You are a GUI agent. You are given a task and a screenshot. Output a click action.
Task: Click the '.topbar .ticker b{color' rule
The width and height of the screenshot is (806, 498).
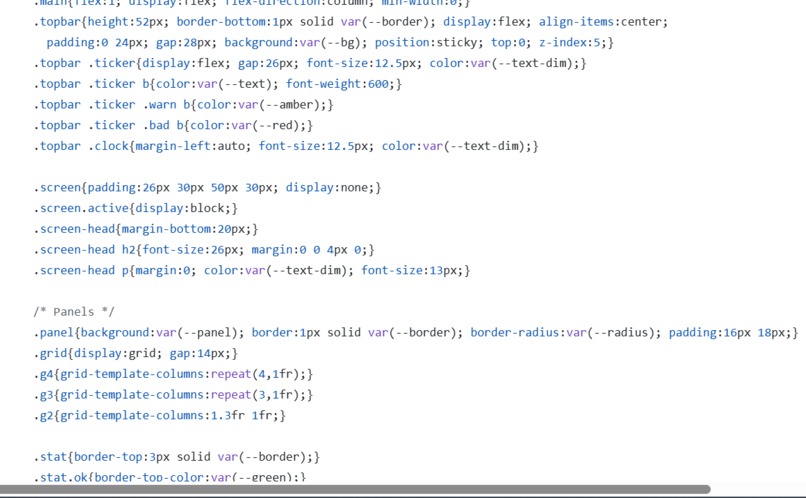pos(218,84)
